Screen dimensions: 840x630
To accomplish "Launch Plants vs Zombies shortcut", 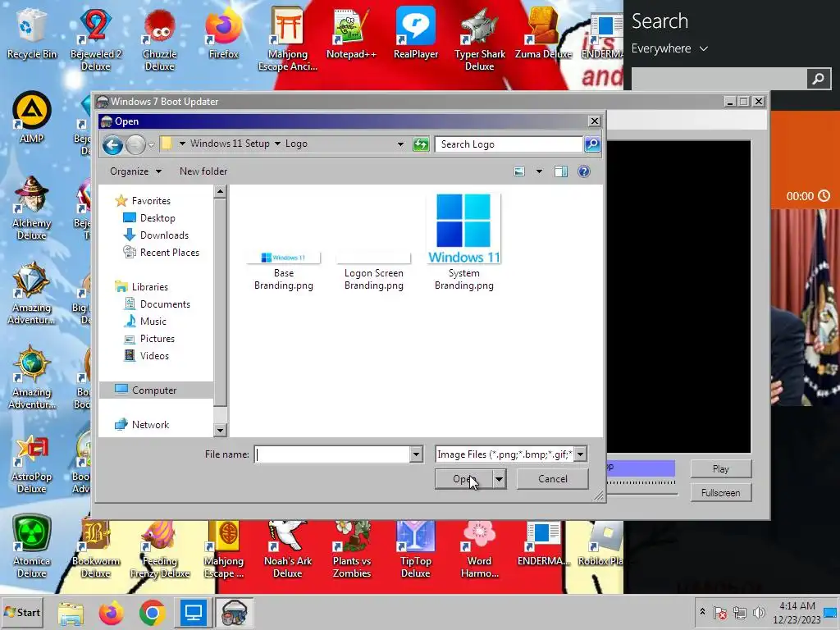I will [x=351, y=547].
